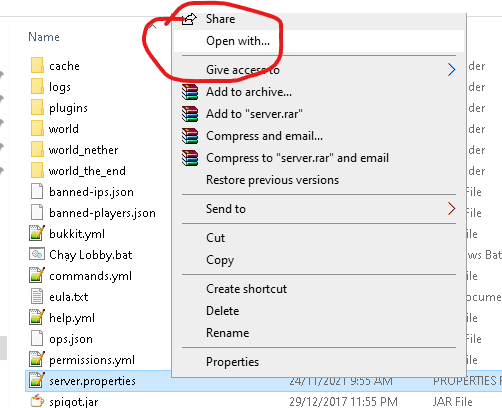
Task: Expand the Give access to submenu arrow
Action: coord(451,70)
